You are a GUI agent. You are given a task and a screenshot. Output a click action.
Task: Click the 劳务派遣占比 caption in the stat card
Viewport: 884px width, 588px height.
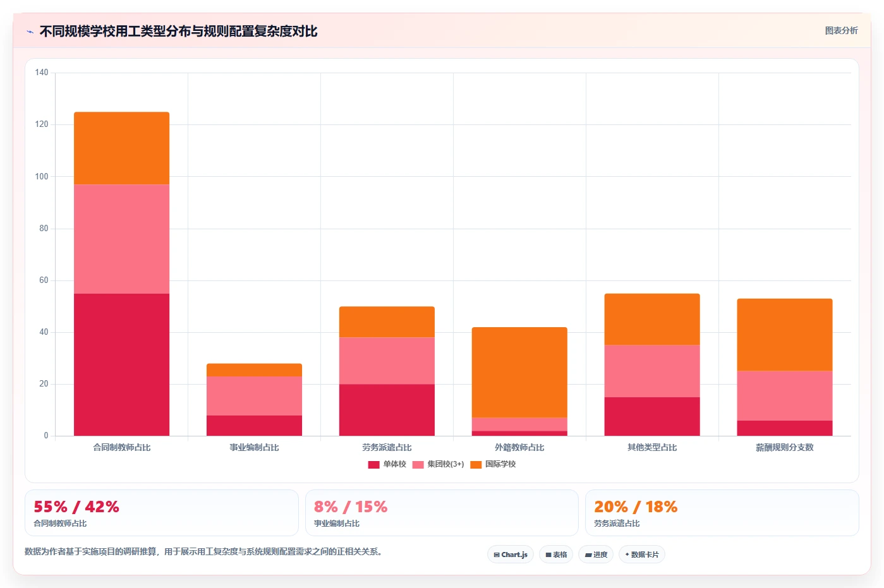click(617, 524)
